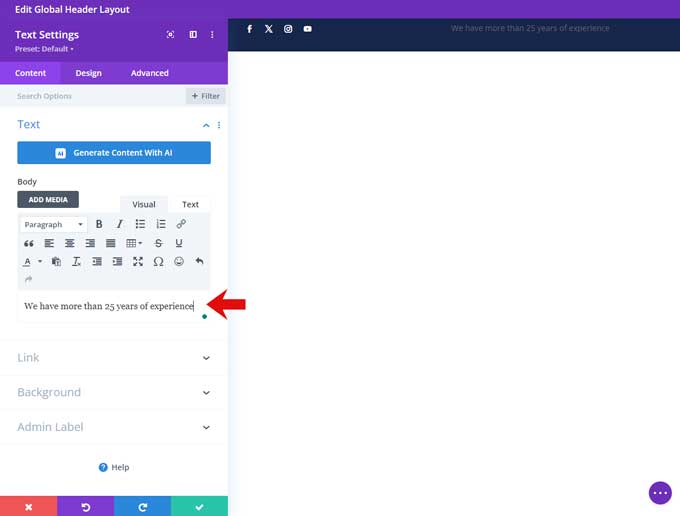Switch to the Design tab
Screen dimensions: 680x516
88,73
